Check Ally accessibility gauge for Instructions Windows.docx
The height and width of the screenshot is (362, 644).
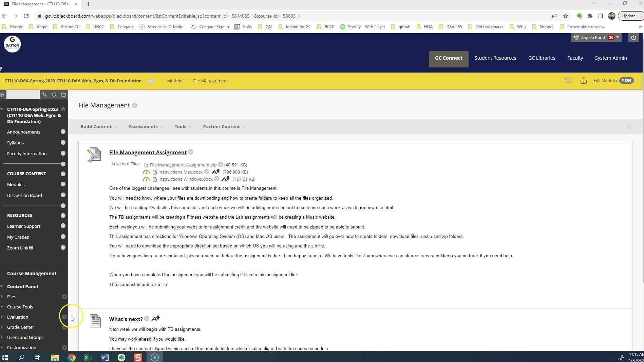pyautogui.click(x=146, y=179)
